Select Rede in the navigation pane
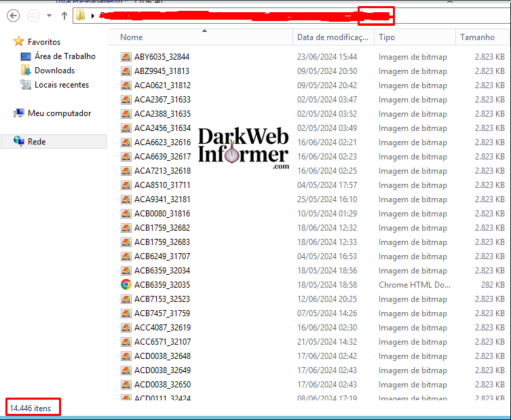The image size is (511, 420). tap(37, 142)
